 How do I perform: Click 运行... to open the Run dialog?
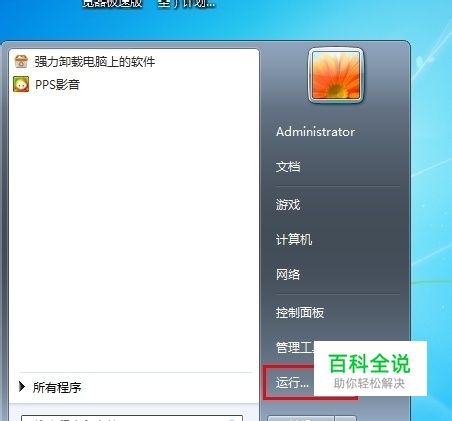pyautogui.click(x=292, y=383)
